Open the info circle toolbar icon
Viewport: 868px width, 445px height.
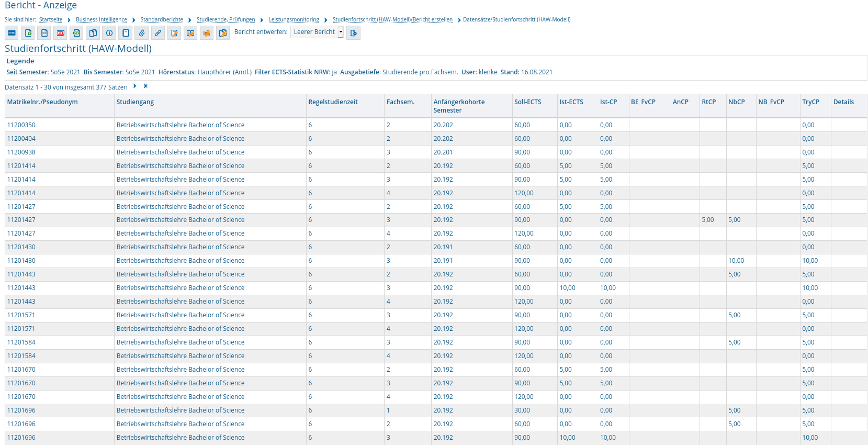(109, 33)
